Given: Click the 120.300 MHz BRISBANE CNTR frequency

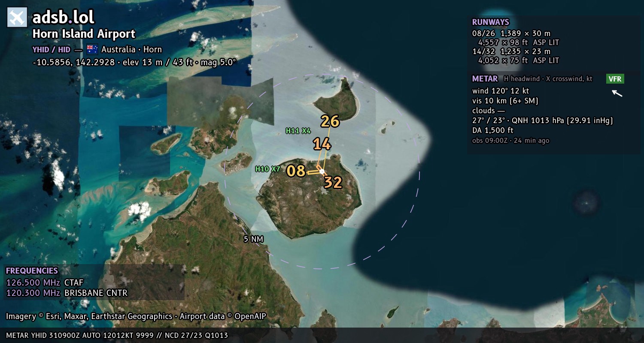Looking at the screenshot, I should [x=67, y=293].
